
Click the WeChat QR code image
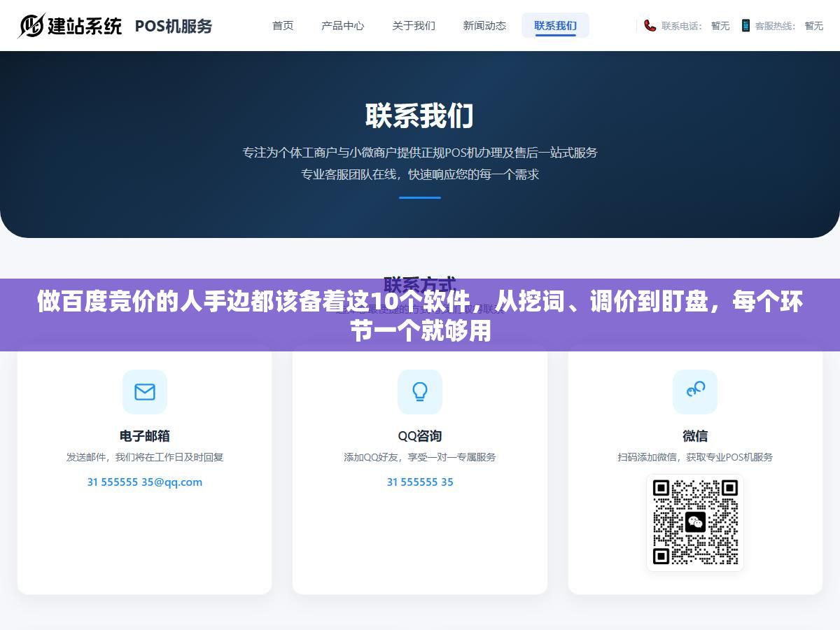tap(695, 522)
